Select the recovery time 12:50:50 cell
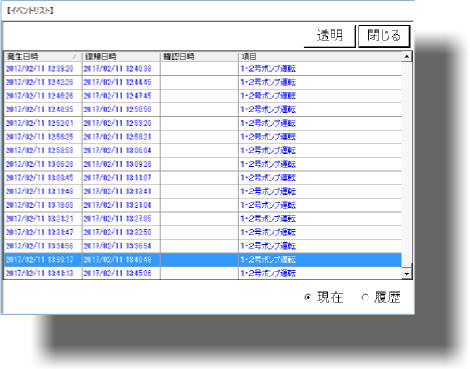Viewport: 470px width, 369px height. [x=121, y=110]
